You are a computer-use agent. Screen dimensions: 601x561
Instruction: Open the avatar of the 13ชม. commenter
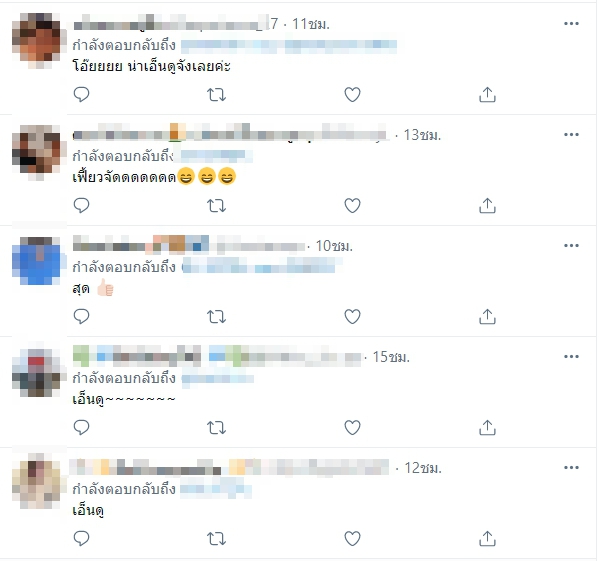pos(36,150)
